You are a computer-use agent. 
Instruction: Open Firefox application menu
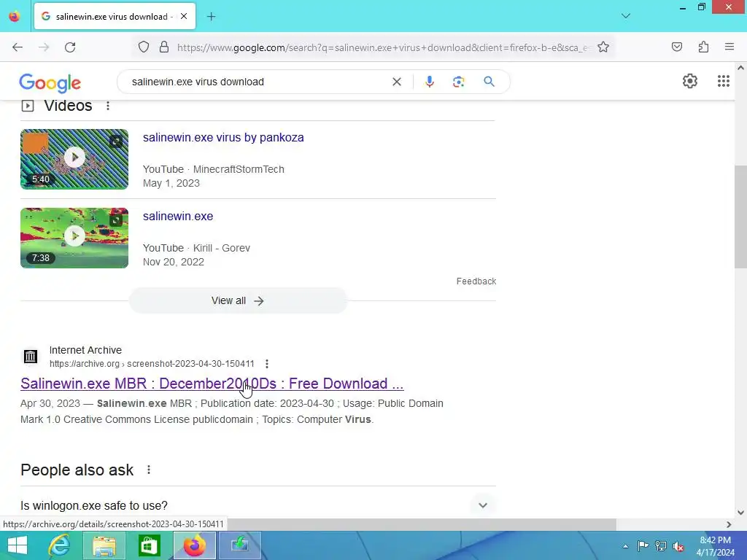tap(729, 47)
